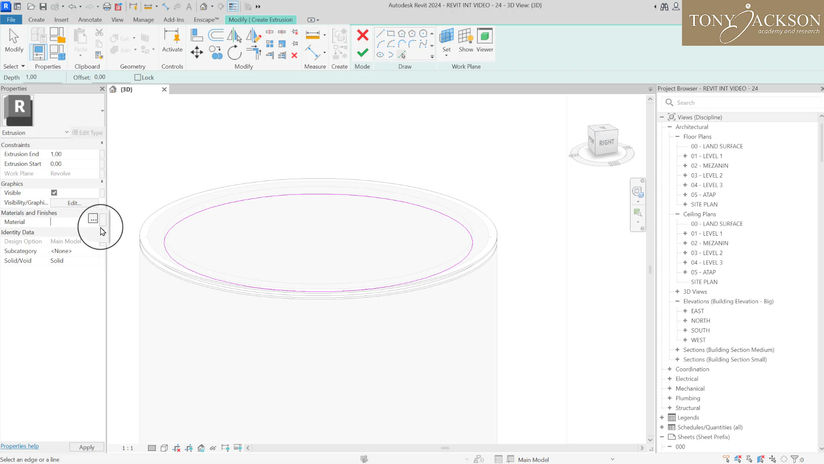824x464 pixels.
Task: Click the ViewCube RIGHT face
Action: click(x=606, y=142)
